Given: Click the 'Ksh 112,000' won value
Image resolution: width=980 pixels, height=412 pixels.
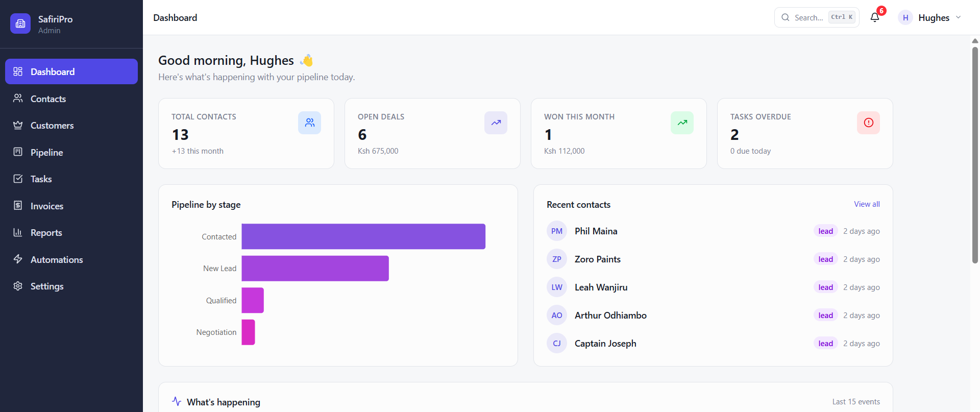Looking at the screenshot, I should click(x=564, y=151).
